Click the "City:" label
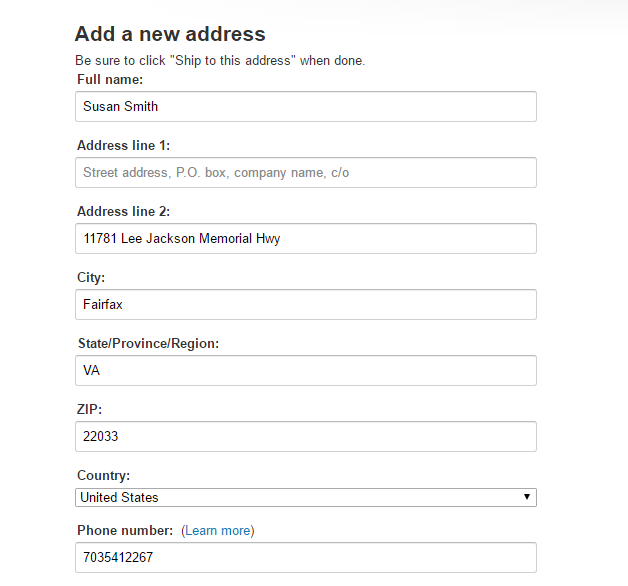Viewport: 628px width, 586px height. [91, 277]
